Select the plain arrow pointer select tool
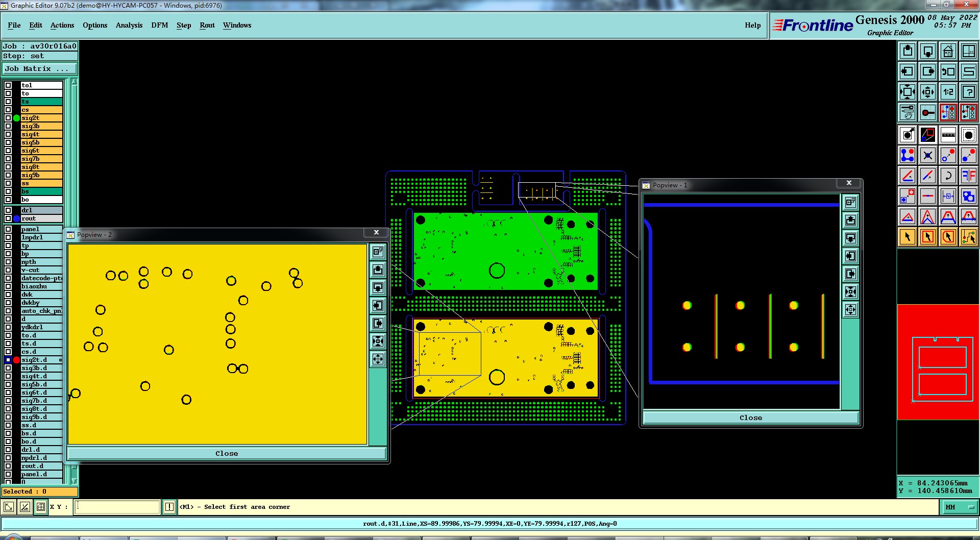Image resolution: width=980 pixels, height=540 pixels. pyautogui.click(x=908, y=237)
